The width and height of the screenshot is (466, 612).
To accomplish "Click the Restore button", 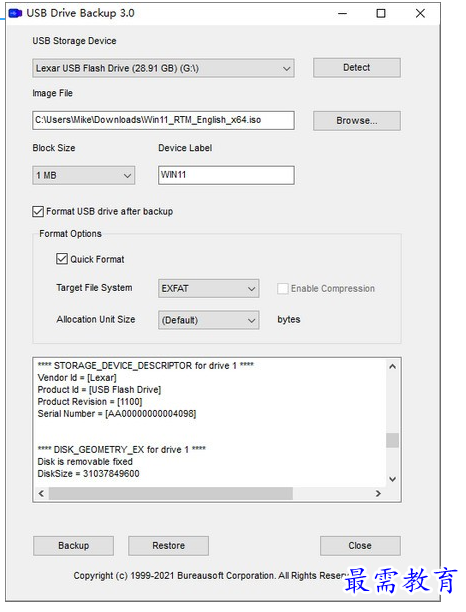I will point(168,546).
